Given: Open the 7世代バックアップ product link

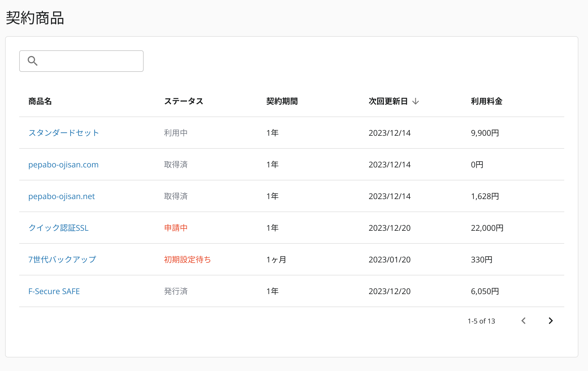Looking at the screenshot, I should click(x=62, y=260).
